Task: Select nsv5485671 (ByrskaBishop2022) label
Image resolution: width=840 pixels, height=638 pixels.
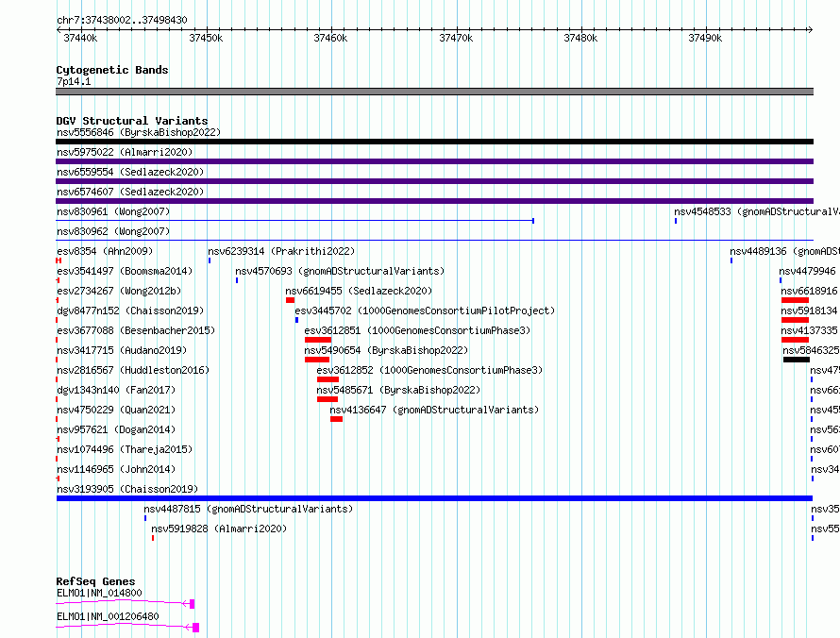Action: point(398,390)
